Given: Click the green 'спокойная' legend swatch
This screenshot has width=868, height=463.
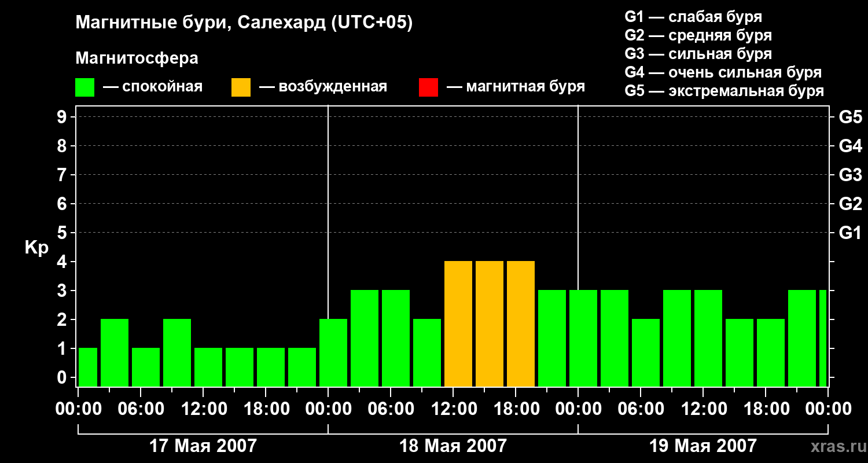Looking at the screenshot, I should (84, 87).
